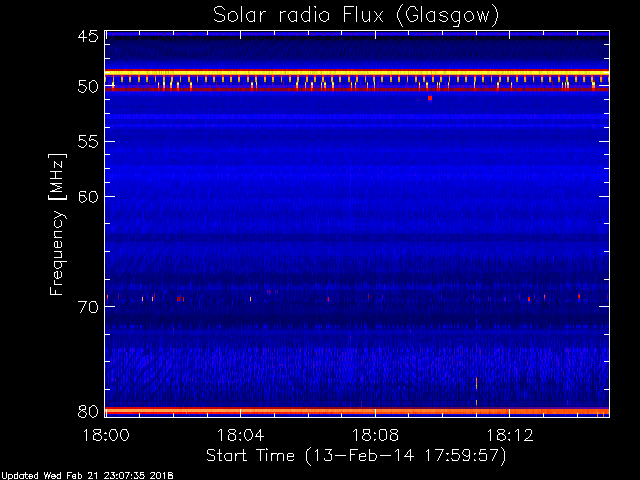Click the 18:12 time tick label

point(510,435)
